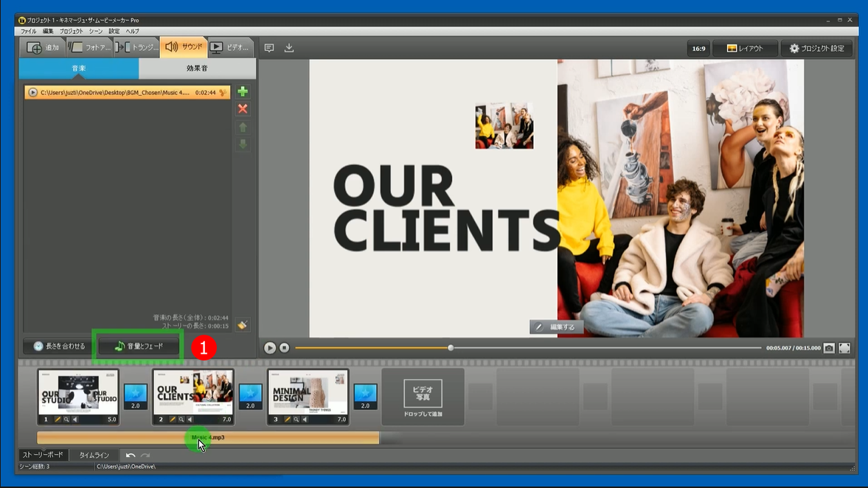Switch to the 効果音 tab

197,69
